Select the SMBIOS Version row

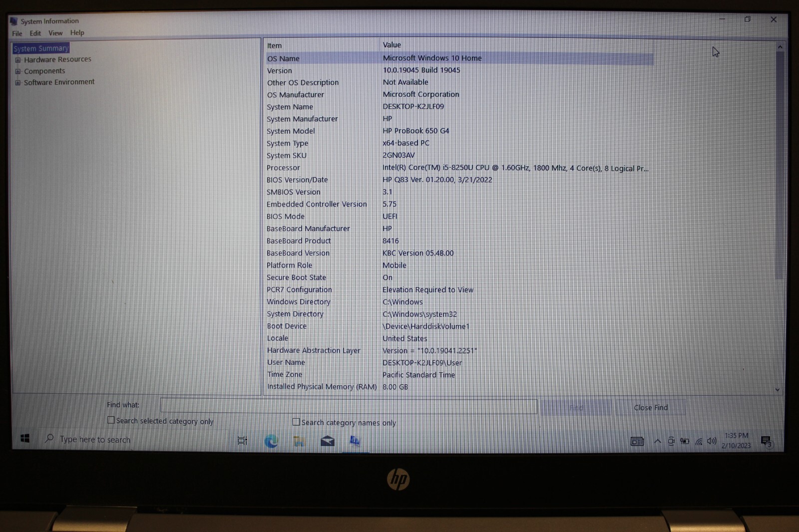[459, 192]
